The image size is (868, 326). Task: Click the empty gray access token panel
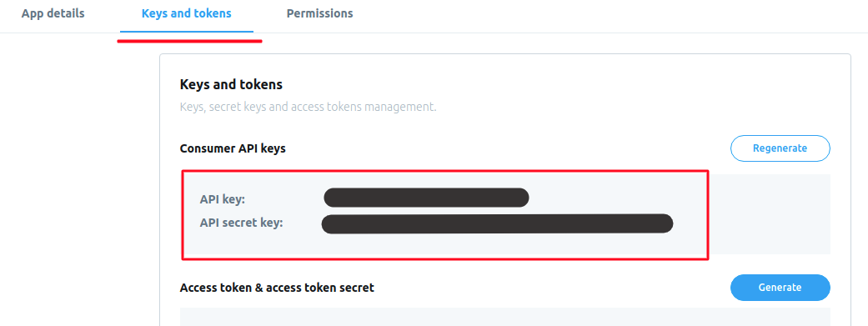pos(504,317)
